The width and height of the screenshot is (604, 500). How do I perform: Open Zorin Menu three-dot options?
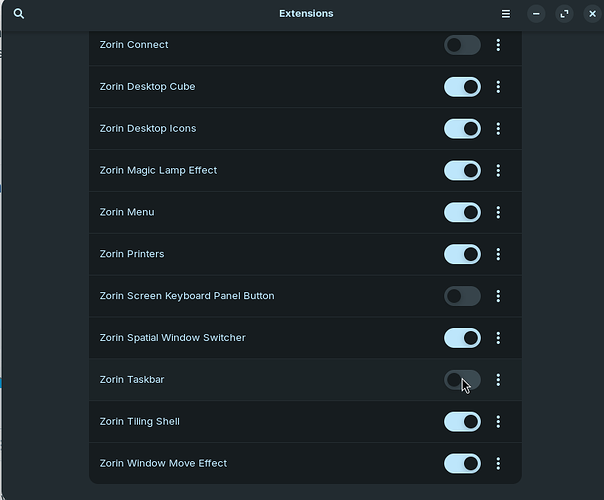(x=498, y=212)
